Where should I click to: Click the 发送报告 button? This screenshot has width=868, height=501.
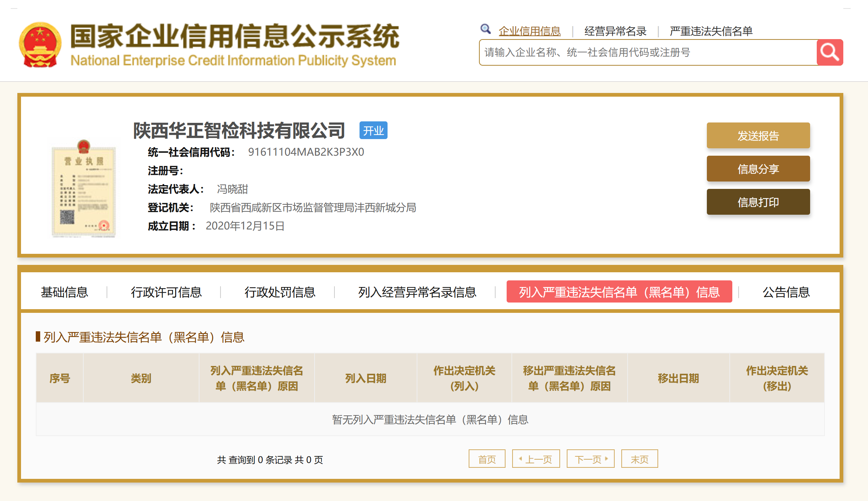click(758, 136)
